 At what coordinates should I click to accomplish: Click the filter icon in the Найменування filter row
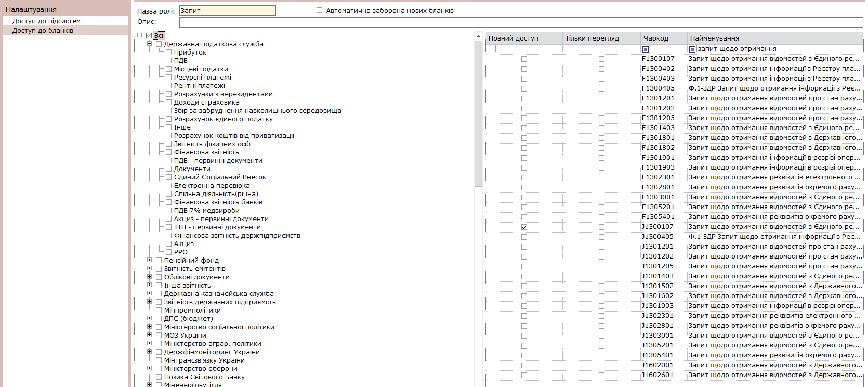(692, 49)
